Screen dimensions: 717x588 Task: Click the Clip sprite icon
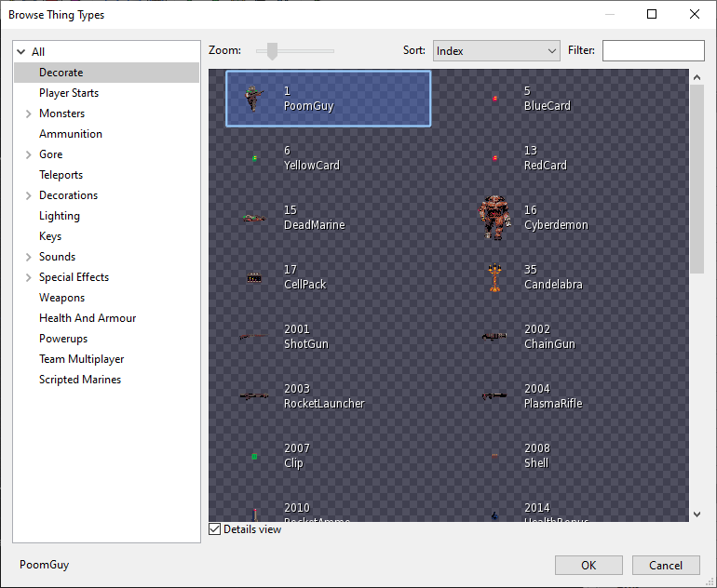255,456
